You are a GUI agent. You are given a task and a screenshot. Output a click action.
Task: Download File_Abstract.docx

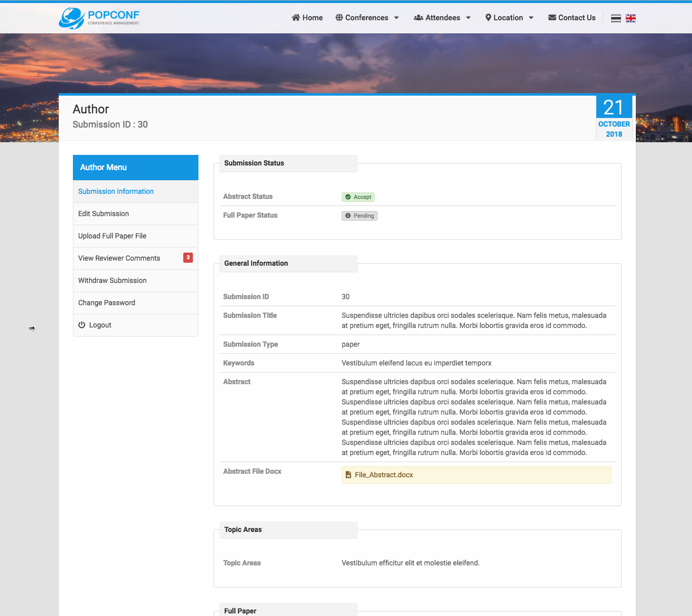tap(384, 475)
